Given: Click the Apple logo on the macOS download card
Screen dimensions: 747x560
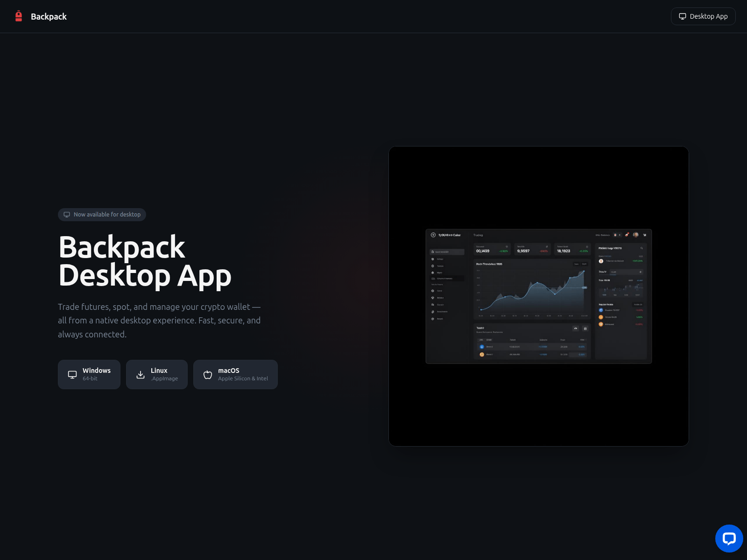Looking at the screenshot, I should pos(207,374).
